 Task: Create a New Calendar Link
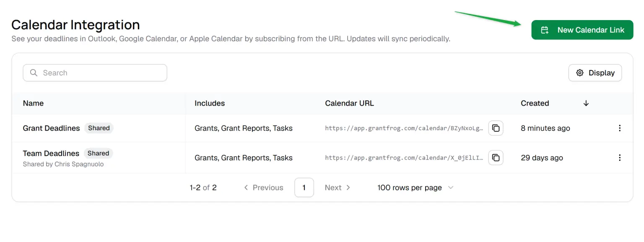[582, 30]
